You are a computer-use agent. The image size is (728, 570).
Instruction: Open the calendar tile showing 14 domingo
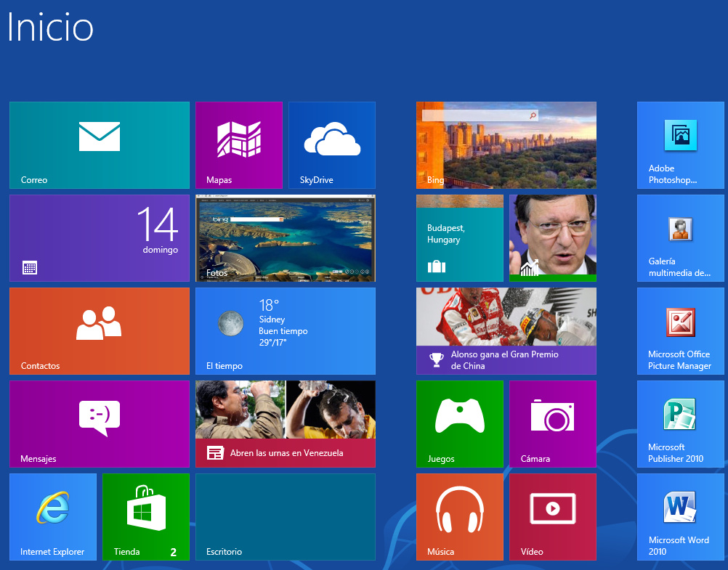(100, 238)
